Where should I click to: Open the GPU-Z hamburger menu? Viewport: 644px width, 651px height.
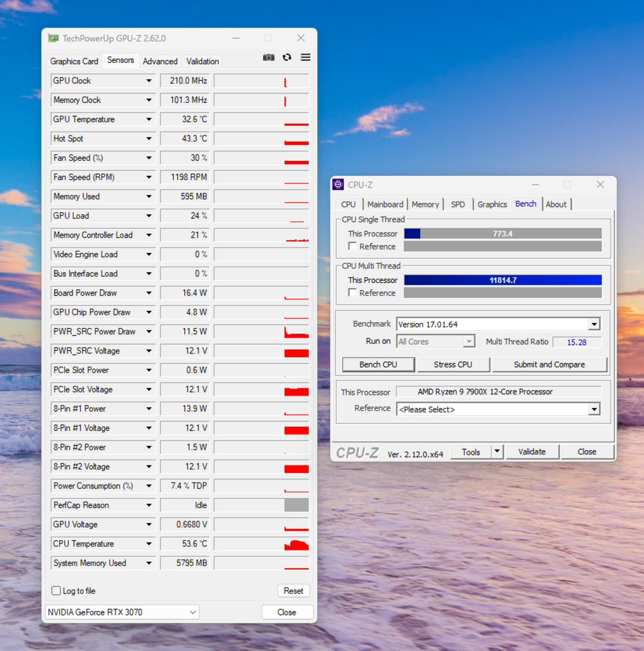click(306, 57)
